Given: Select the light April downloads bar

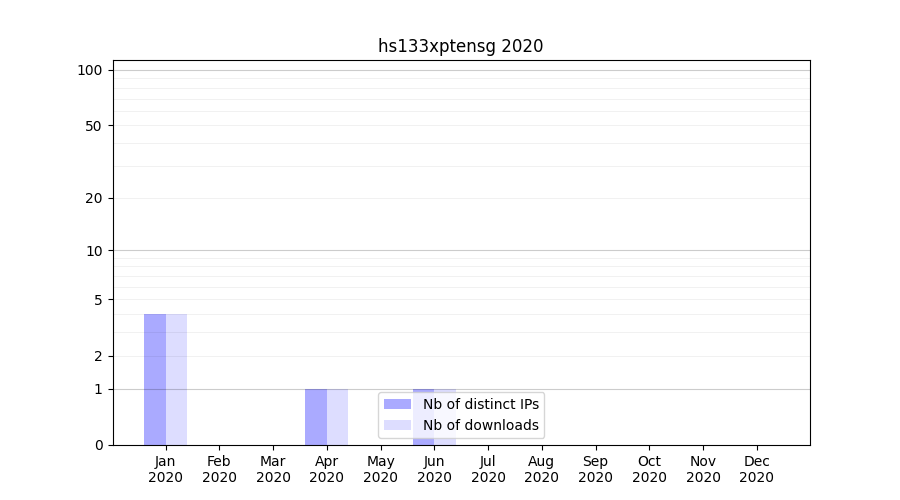Looking at the screenshot, I should [x=337, y=416].
